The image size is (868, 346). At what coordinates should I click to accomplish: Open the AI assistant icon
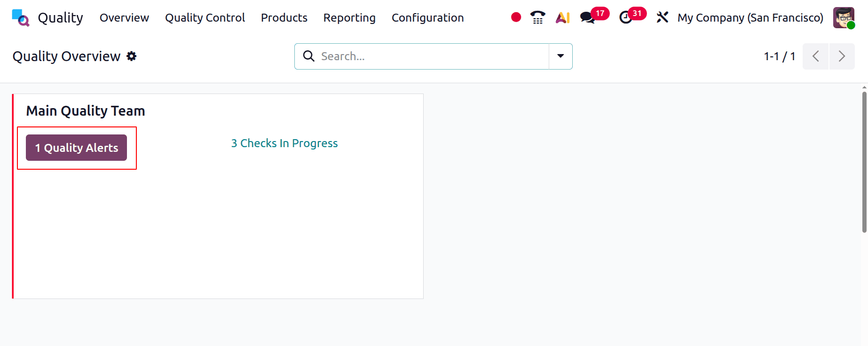point(563,17)
